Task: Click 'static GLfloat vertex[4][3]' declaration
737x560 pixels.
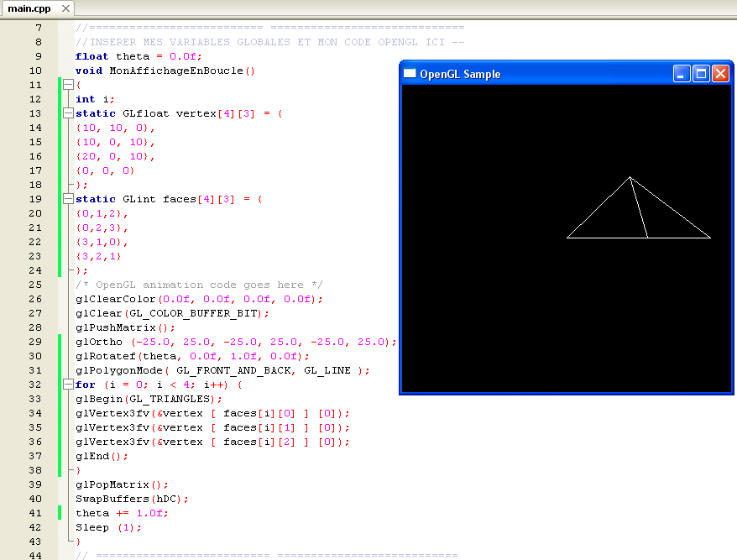Action: (x=165, y=113)
